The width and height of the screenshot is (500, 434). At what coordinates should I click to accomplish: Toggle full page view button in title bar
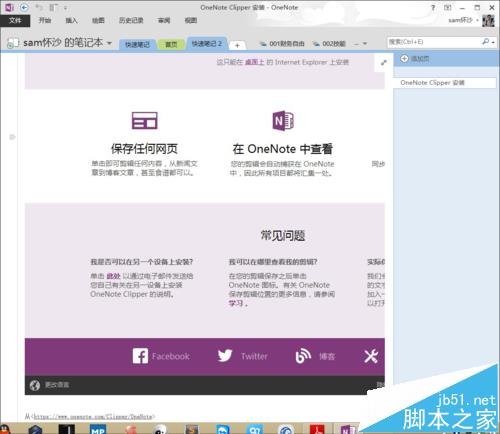click(x=448, y=7)
